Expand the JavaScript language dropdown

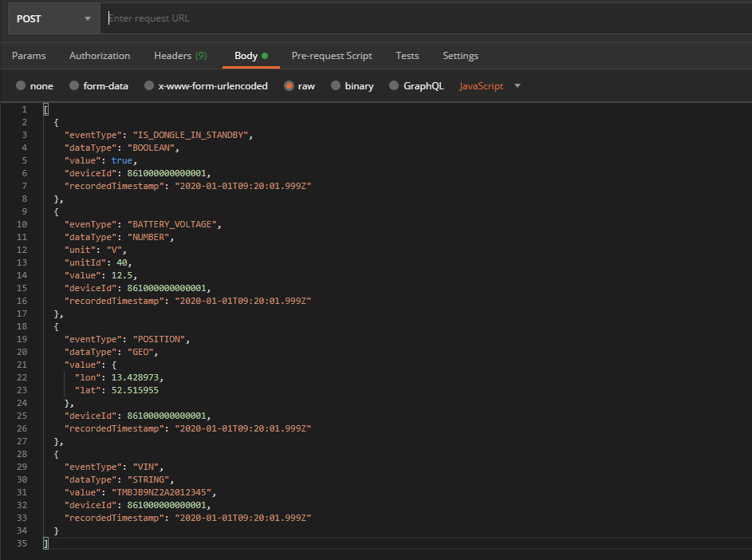(x=490, y=86)
